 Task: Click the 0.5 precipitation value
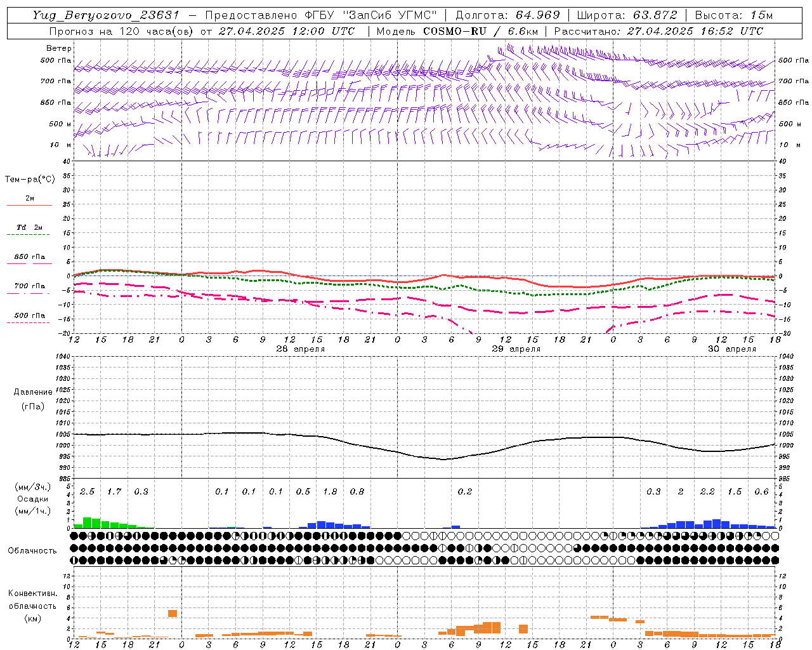click(x=303, y=491)
